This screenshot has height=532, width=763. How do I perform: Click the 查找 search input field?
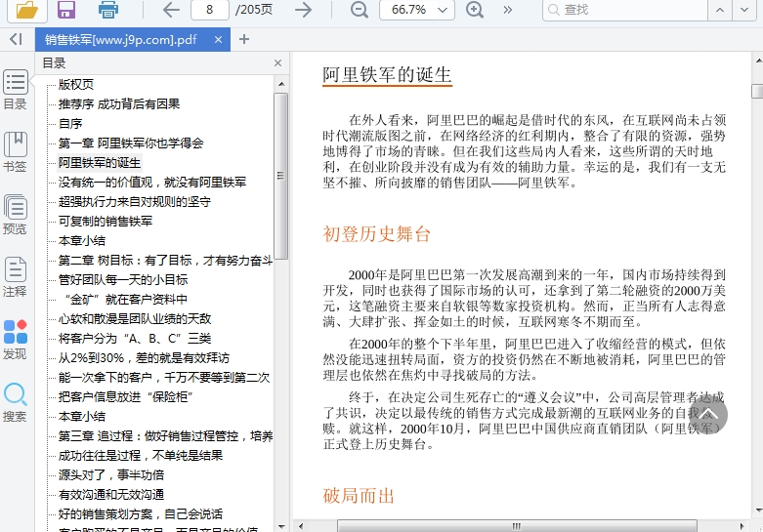tap(625, 10)
